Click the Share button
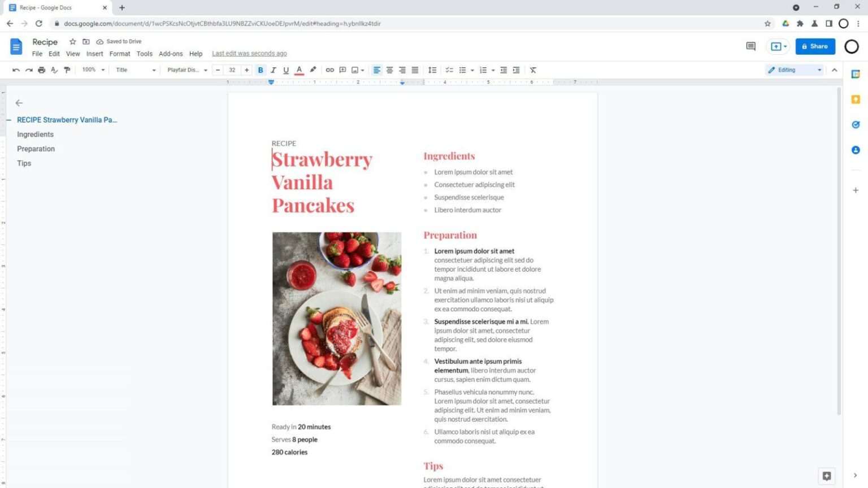Viewport: 868px width, 488px height. [815, 46]
